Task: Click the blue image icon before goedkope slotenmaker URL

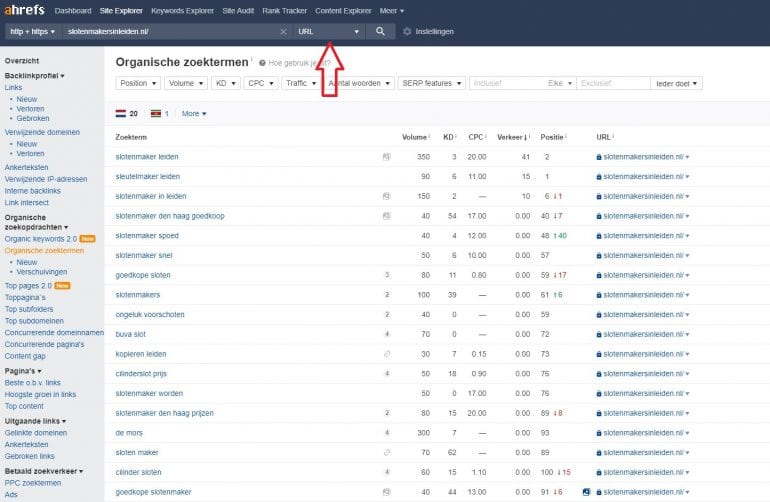Action: coord(586,492)
